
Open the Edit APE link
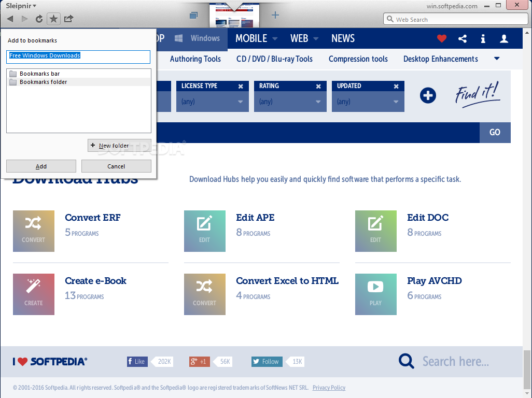click(255, 218)
